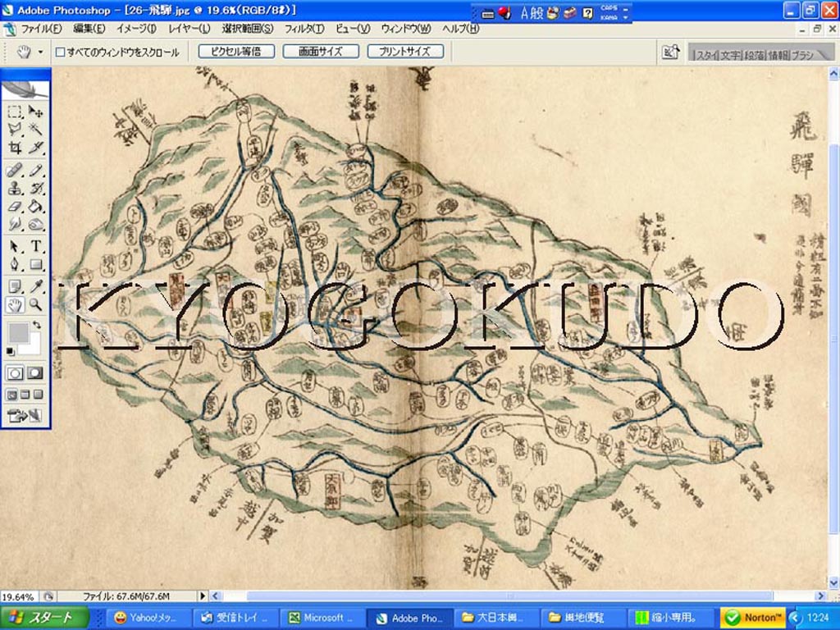Select the Eraser tool

point(15,206)
